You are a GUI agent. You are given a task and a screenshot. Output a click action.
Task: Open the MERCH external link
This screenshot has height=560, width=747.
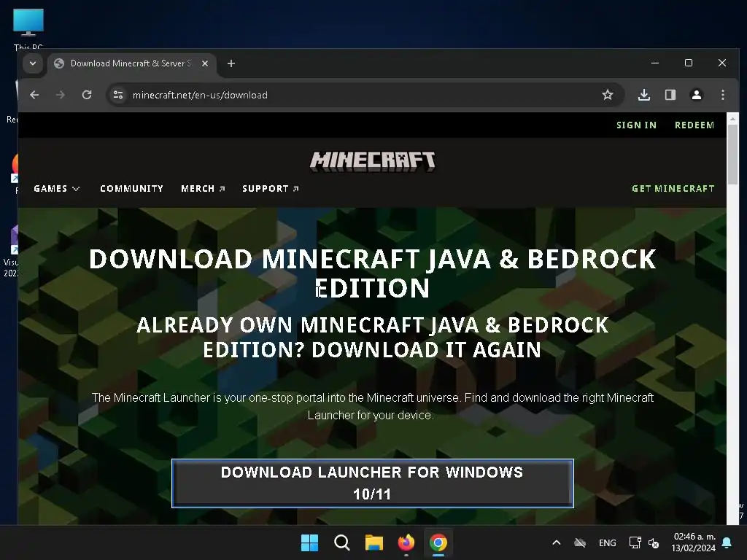(203, 189)
